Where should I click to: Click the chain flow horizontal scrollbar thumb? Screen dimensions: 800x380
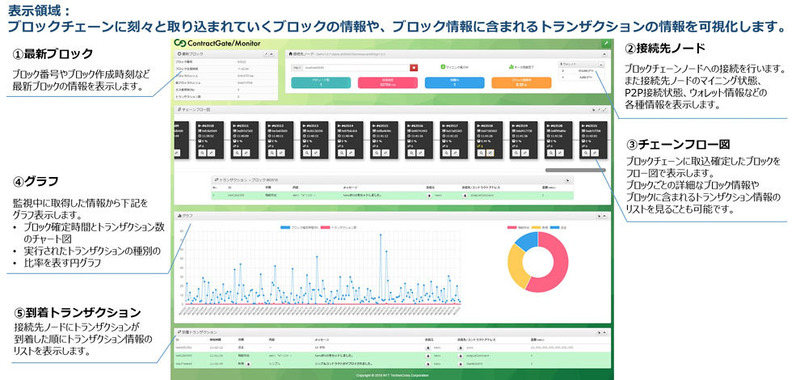pyautogui.click(x=576, y=170)
